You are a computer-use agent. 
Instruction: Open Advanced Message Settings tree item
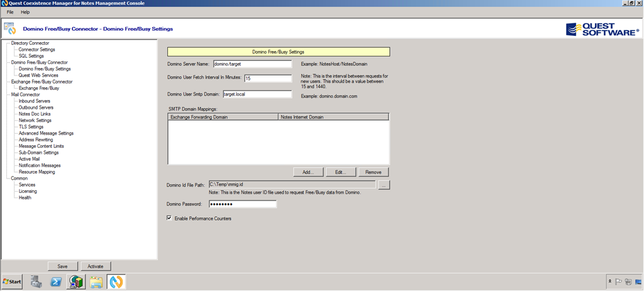coord(46,133)
